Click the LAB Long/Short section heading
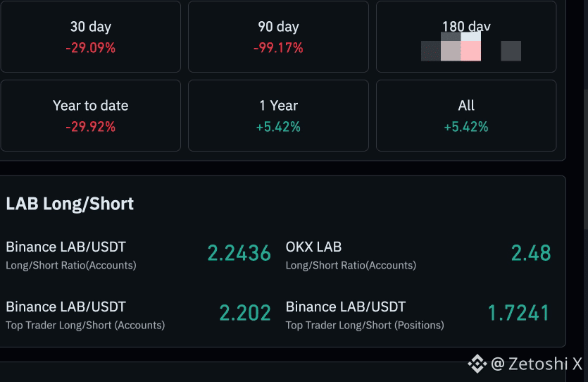588x382 pixels. tap(70, 204)
